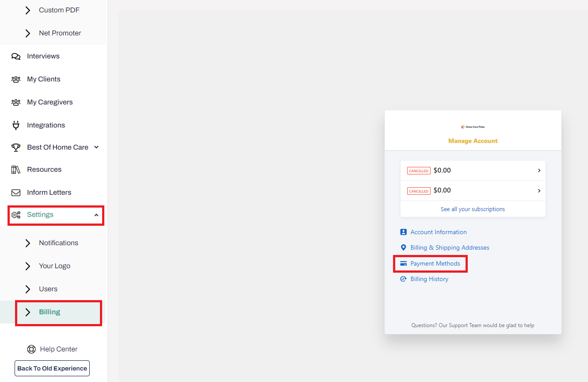588x382 pixels.
Task: Select the first CANCELLED subscription row
Action: point(473,170)
